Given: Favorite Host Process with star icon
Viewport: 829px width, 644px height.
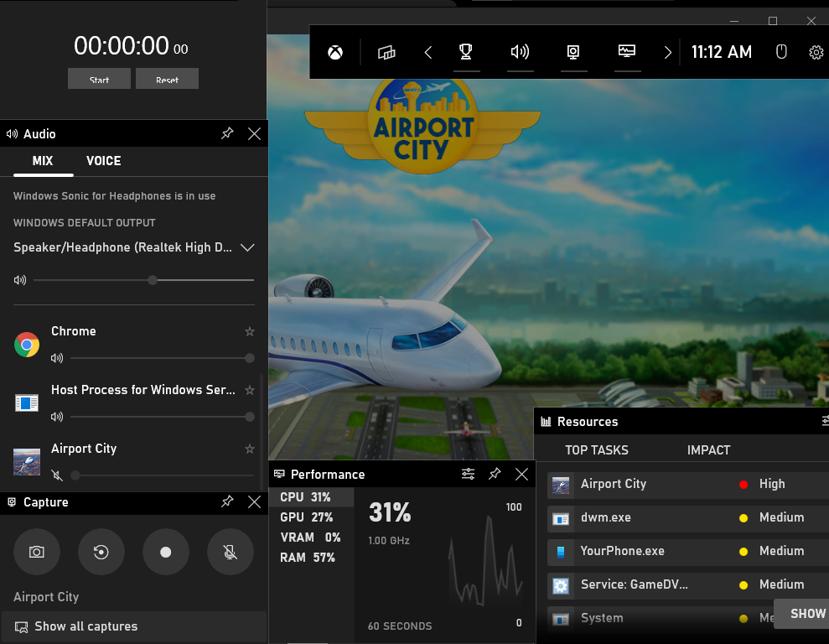Looking at the screenshot, I should 250,390.
